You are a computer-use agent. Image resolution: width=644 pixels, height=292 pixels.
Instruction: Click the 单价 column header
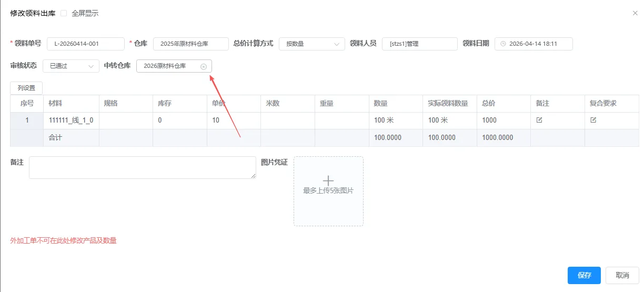(216, 104)
